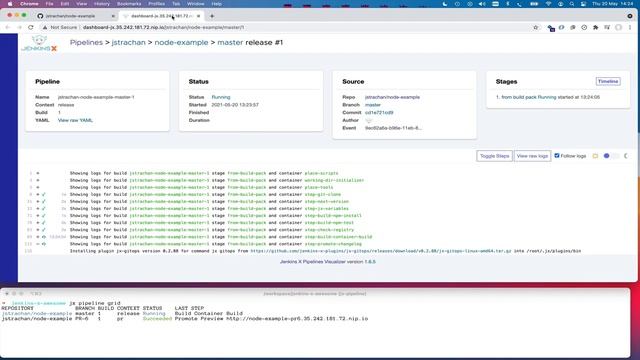Click the View raw logs button
The height and width of the screenshot is (360, 640).
click(532, 156)
